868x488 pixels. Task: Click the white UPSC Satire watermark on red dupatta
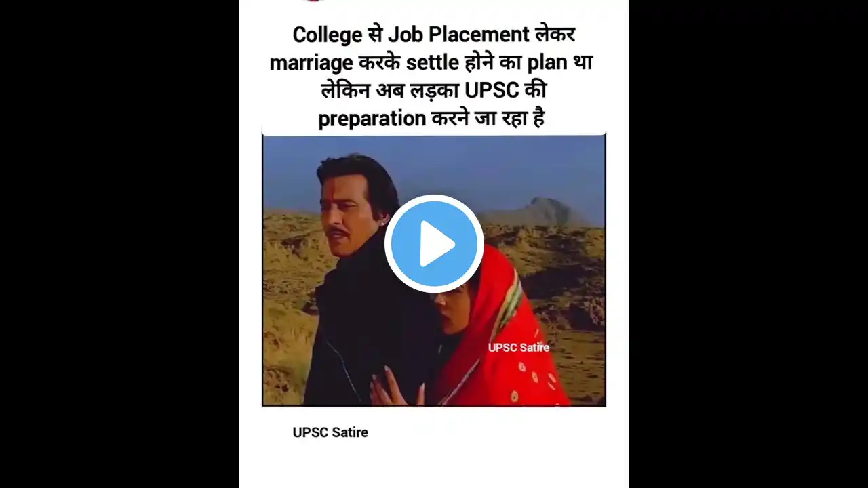[519, 347]
